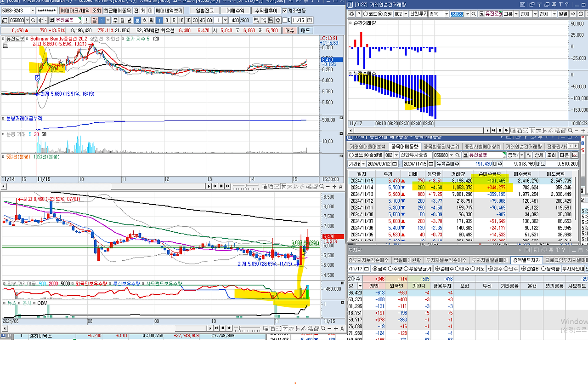Click the help question-mark in 거래원순간거래량 toolbar

point(359,14)
